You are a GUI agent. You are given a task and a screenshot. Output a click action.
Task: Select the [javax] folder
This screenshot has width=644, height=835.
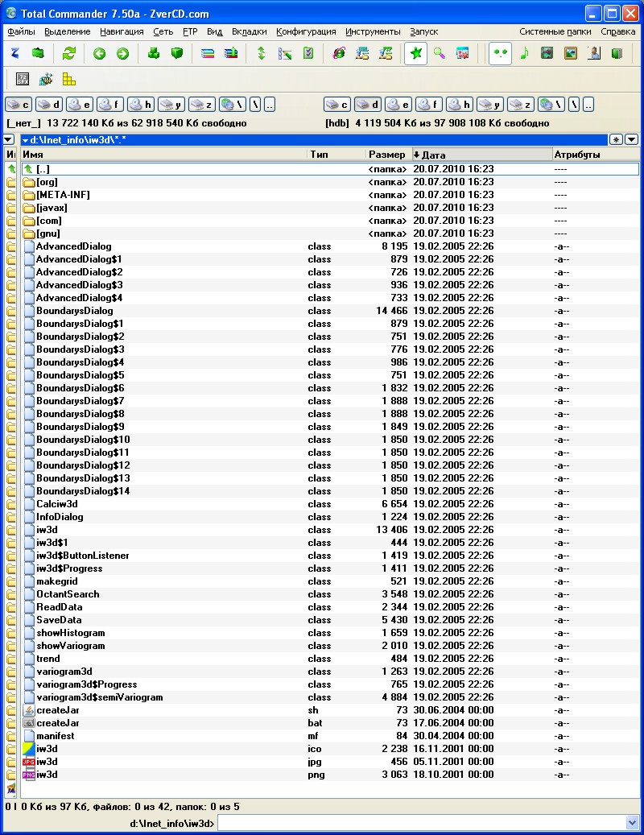pos(330,208)
